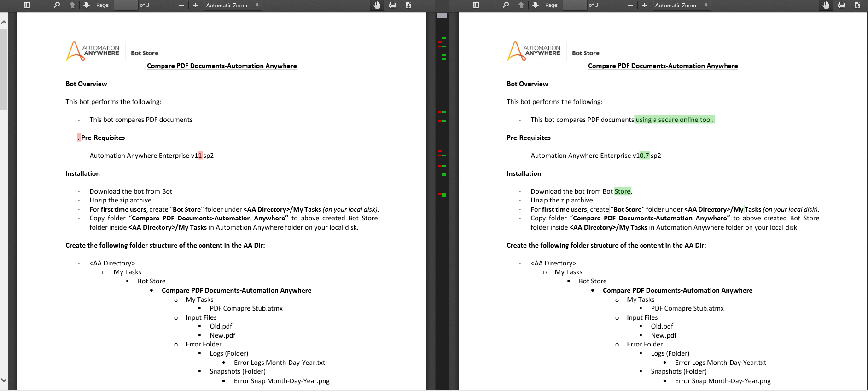
Task: Toggle sidebar in the right PDF viewer
Action: 476,5
